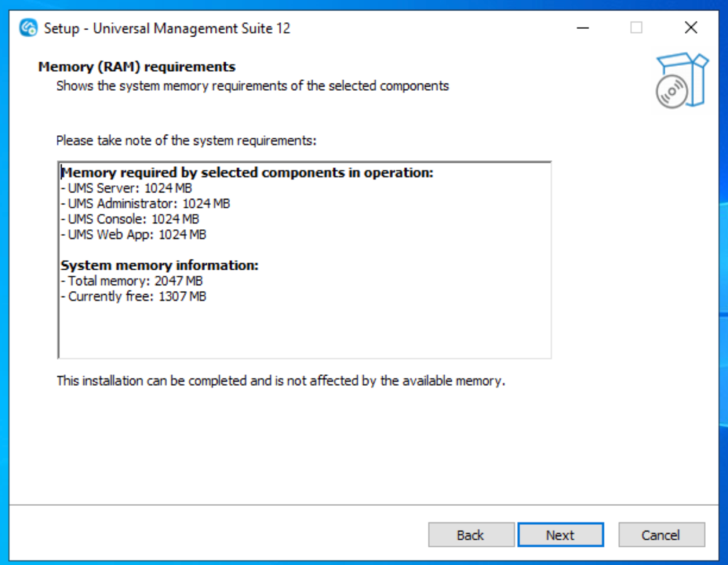Click the 'Currently free: 1307 MB' line
The width and height of the screenshot is (728, 565).
pos(134,296)
